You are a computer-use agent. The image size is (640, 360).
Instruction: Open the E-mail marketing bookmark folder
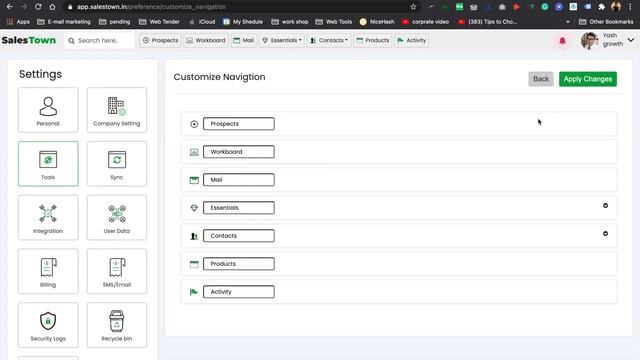click(x=64, y=22)
